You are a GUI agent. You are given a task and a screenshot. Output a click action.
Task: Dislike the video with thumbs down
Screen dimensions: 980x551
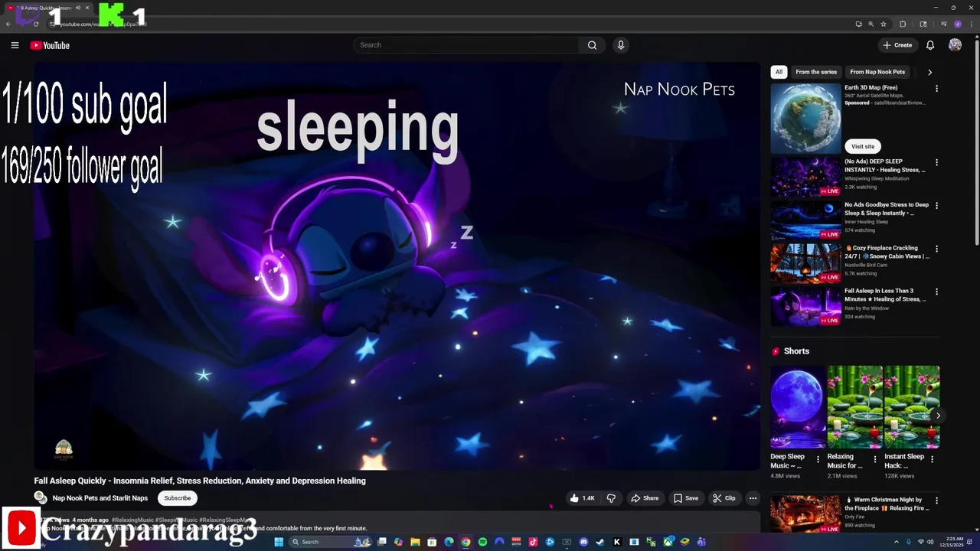click(611, 498)
